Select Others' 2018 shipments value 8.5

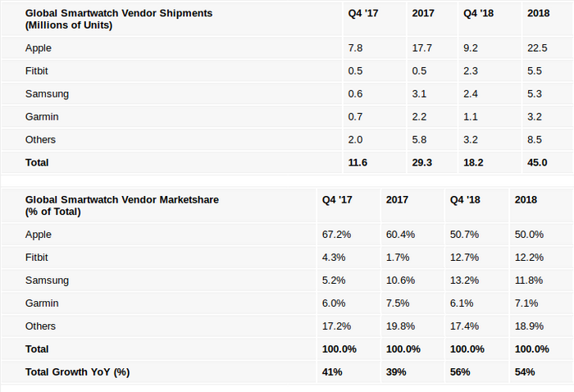pyautogui.click(x=535, y=139)
